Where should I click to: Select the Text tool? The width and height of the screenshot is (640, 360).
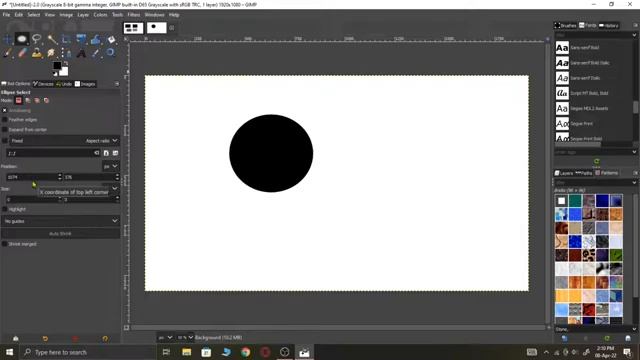tap(81, 53)
